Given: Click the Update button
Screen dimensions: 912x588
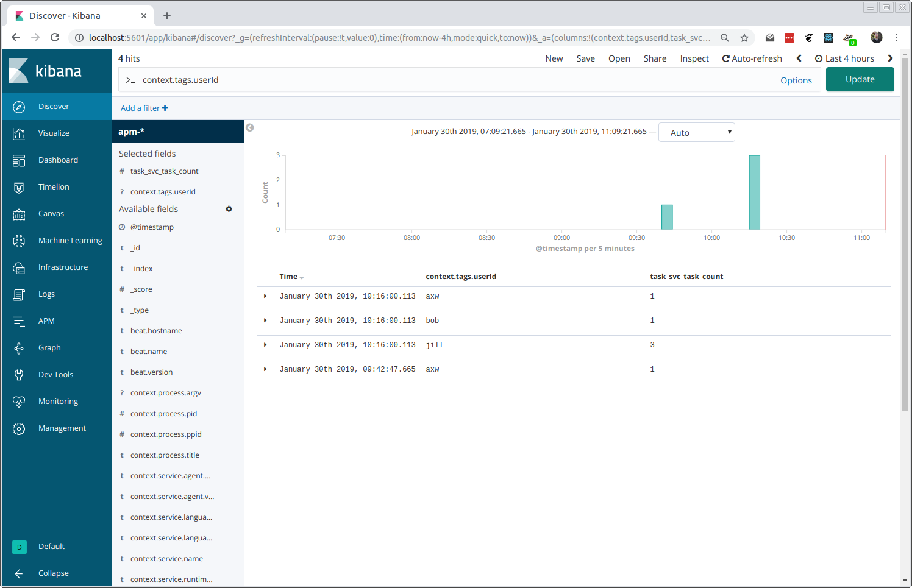Looking at the screenshot, I should (x=860, y=79).
